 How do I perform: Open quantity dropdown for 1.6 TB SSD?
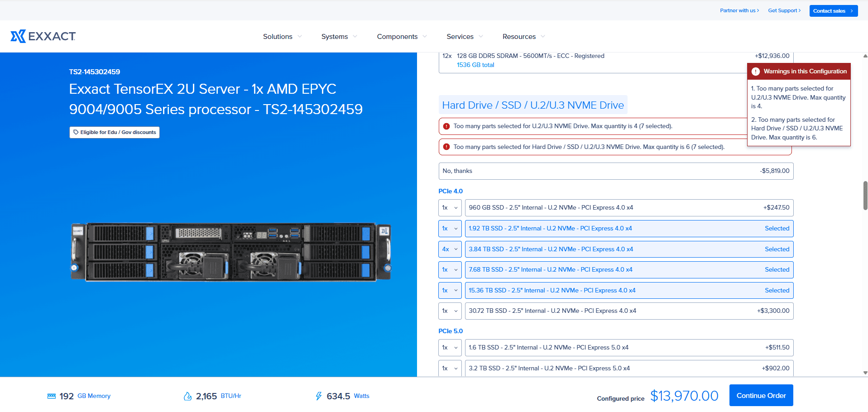[x=450, y=348]
